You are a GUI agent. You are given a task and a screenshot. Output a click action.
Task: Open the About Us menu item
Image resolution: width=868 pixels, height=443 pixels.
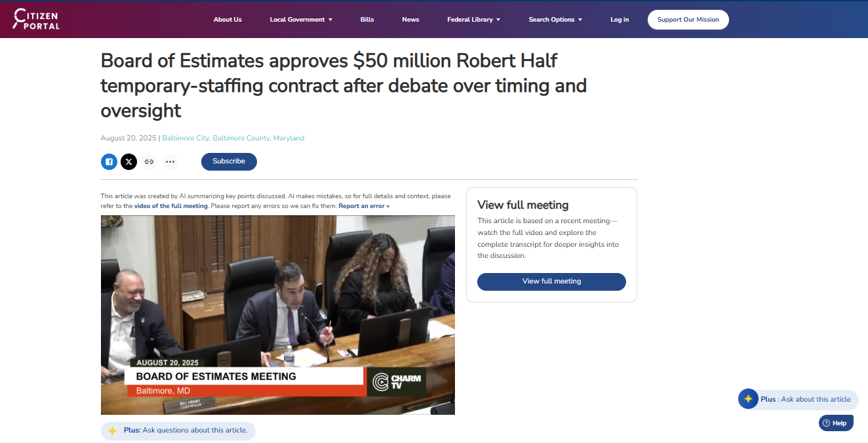[227, 20]
